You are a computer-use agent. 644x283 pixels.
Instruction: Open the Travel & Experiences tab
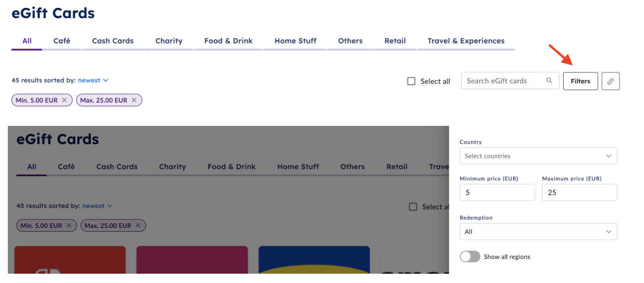point(466,41)
